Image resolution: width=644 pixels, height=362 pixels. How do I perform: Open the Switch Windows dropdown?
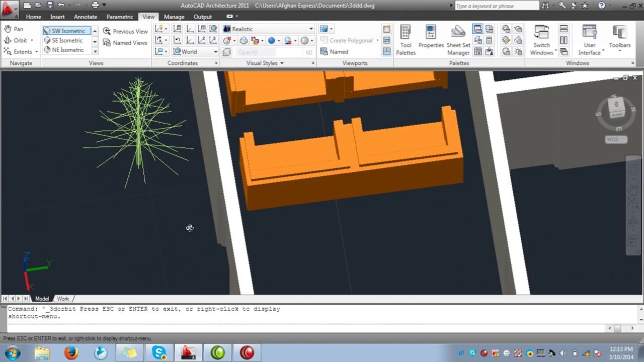(x=541, y=40)
